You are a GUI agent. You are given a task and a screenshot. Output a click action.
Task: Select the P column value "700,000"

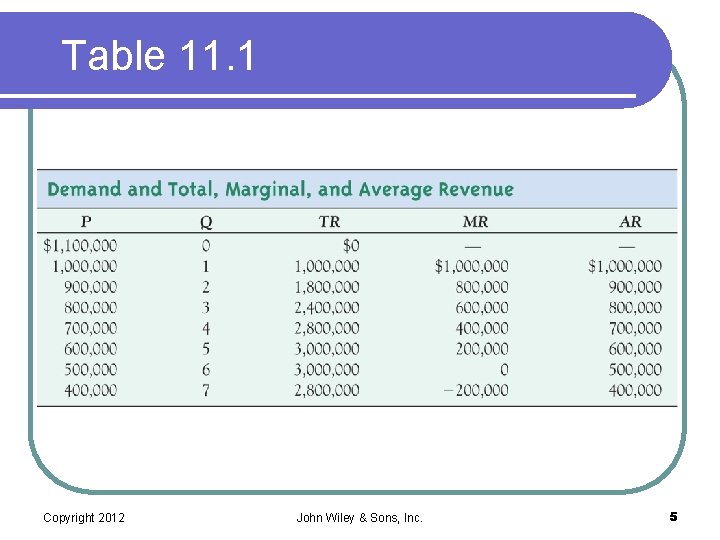(90, 328)
